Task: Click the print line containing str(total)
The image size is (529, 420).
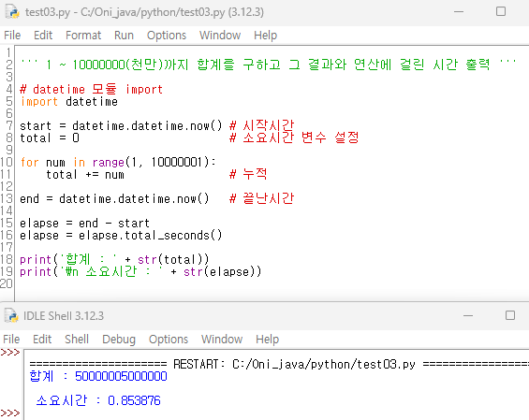Action: tap(114, 259)
